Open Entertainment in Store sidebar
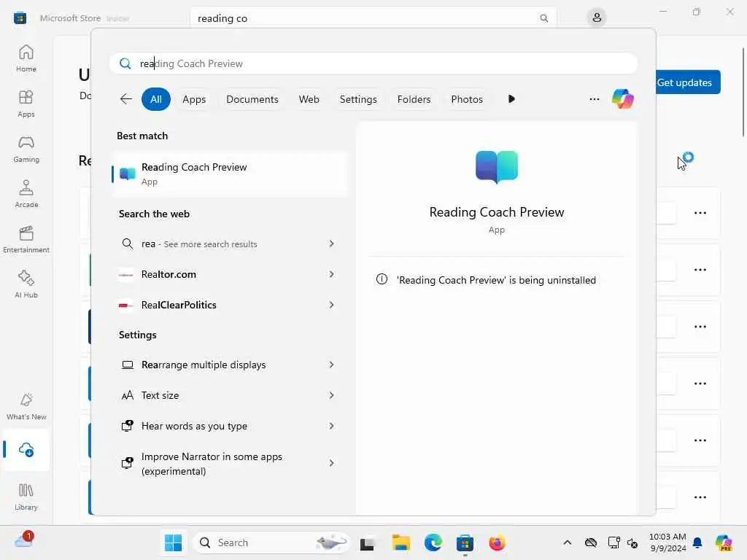This screenshot has width=747, height=560. click(26, 239)
